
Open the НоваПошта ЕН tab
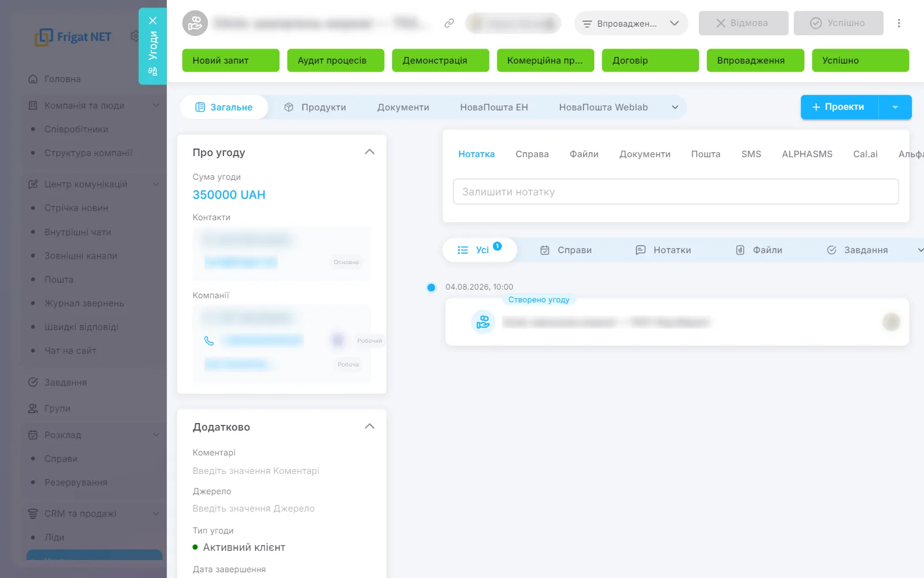pyautogui.click(x=494, y=107)
